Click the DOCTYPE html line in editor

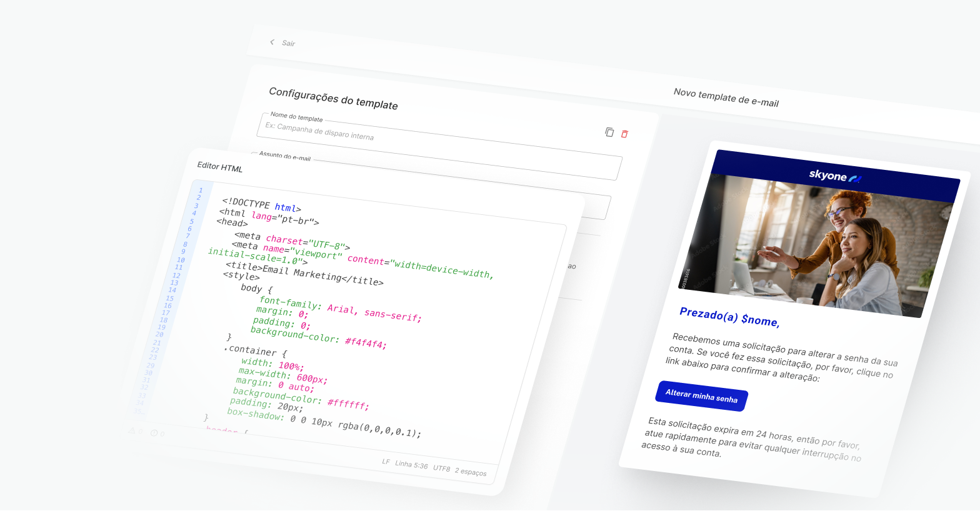[261, 204]
